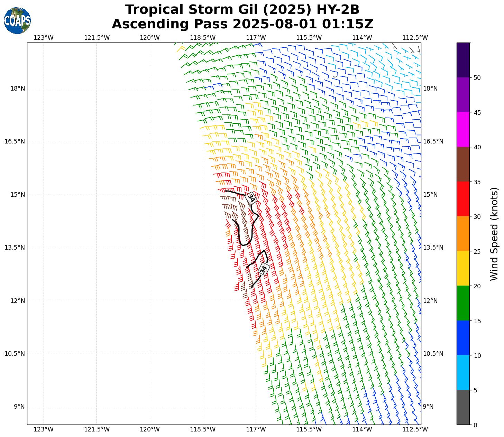Viewport: 504px width, 437px height.
Task: Click the 50 tick label on the colorbar
Action: click(477, 78)
